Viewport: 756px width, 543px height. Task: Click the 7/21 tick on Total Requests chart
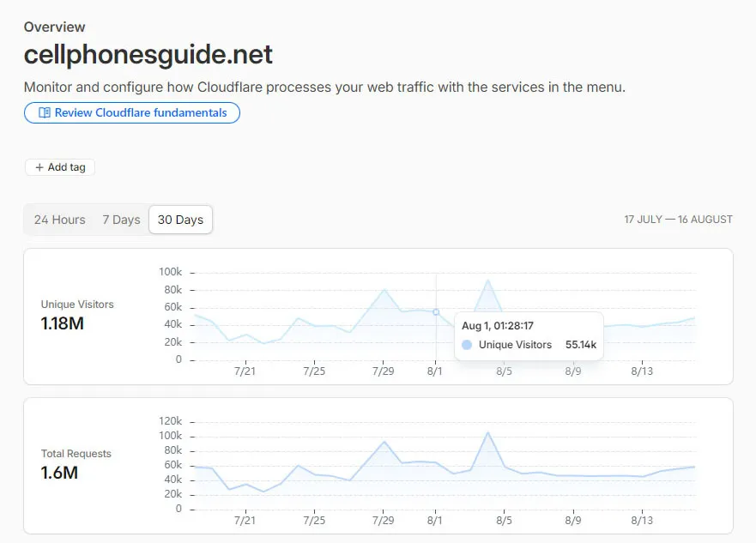pos(245,521)
